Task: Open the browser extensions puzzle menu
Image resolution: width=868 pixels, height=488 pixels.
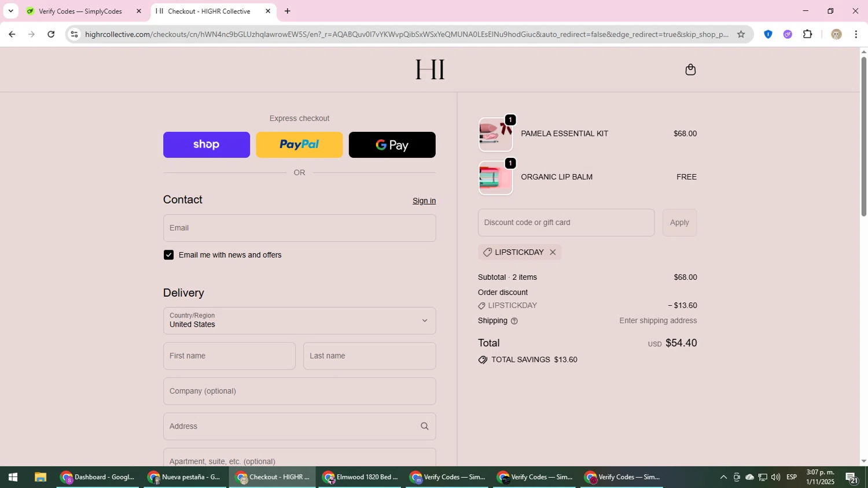Action: (808, 34)
